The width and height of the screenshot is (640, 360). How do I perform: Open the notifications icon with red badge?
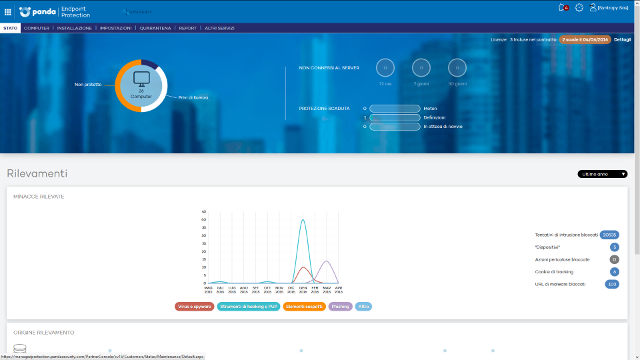[x=563, y=8]
